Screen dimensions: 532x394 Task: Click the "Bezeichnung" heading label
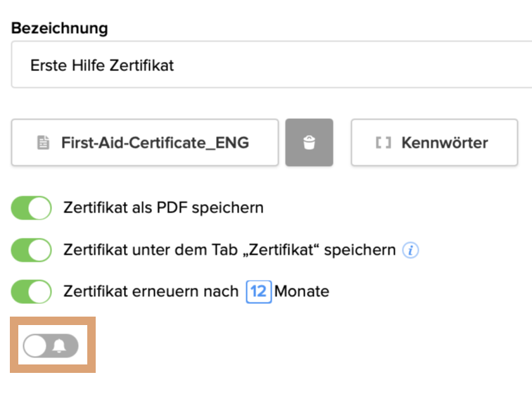click(x=59, y=28)
